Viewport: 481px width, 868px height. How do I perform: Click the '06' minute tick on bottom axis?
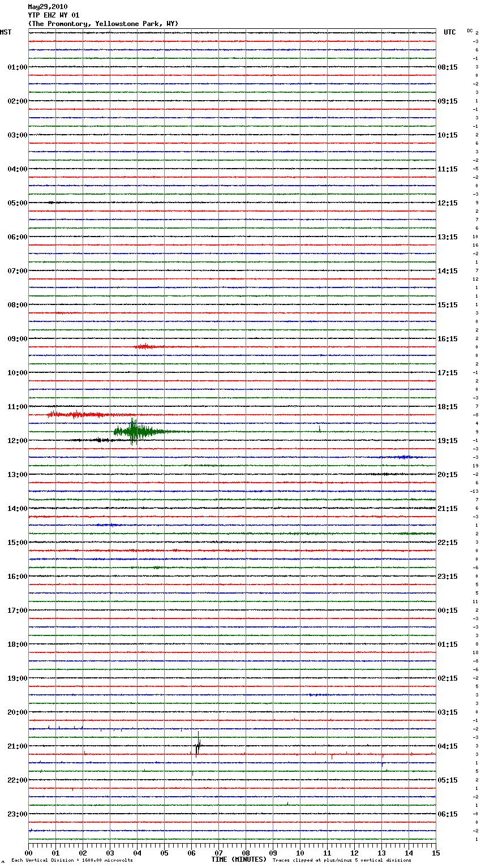pos(192,853)
